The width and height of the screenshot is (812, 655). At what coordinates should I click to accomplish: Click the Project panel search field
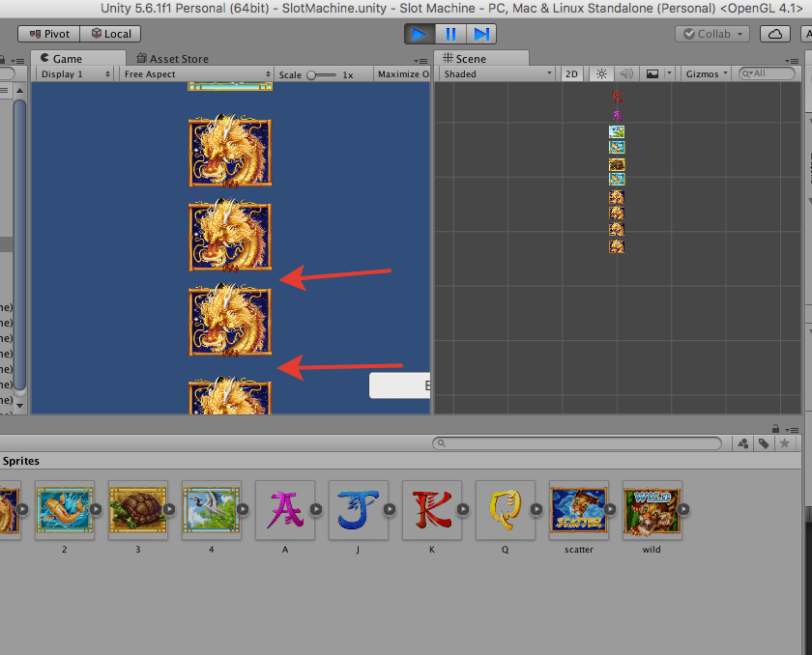coord(577,443)
